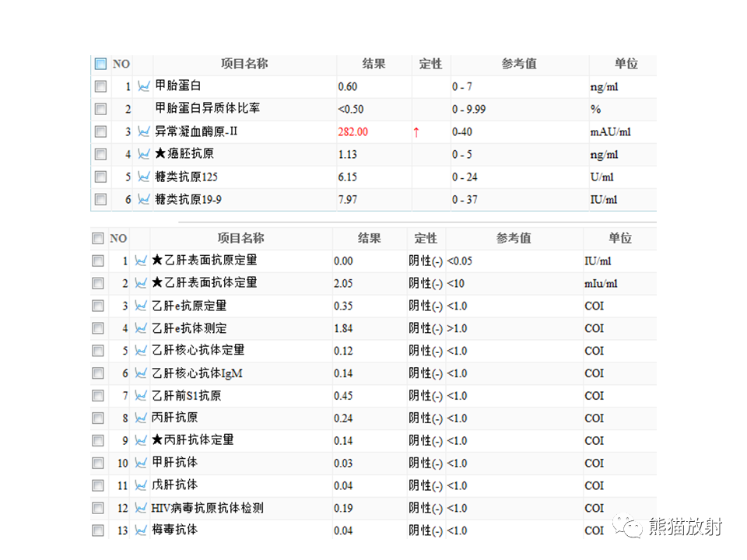Image resolution: width=747 pixels, height=560 pixels.
Task: Click 项目名称 header in lower table
Action: 241,238
